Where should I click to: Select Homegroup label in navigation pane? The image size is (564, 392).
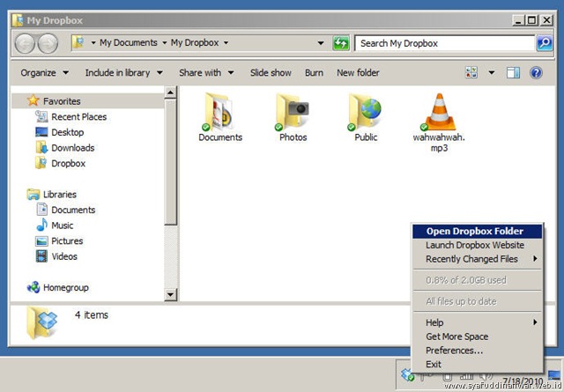(x=66, y=288)
